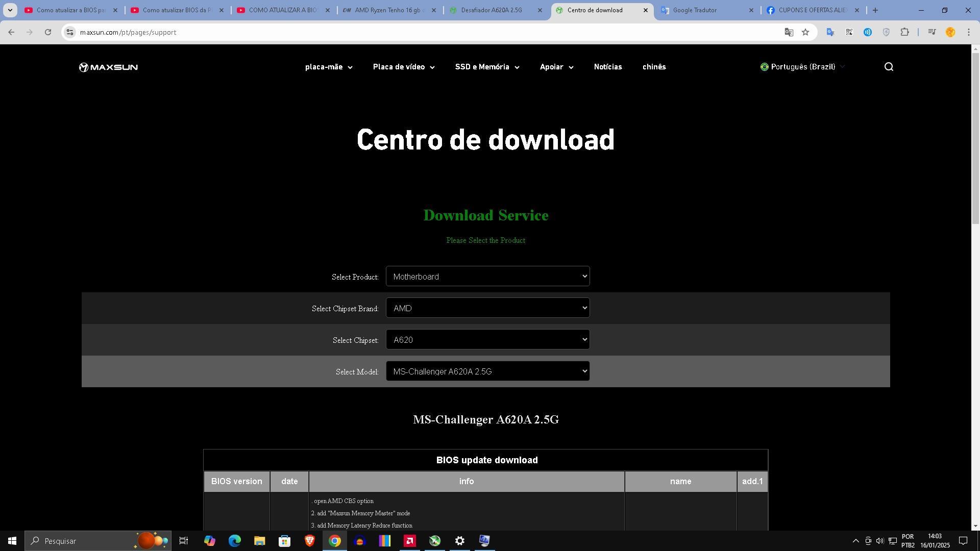Launch Microsoft Edge from the taskbar
The height and width of the screenshot is (551, 980).
click(234, 541)
